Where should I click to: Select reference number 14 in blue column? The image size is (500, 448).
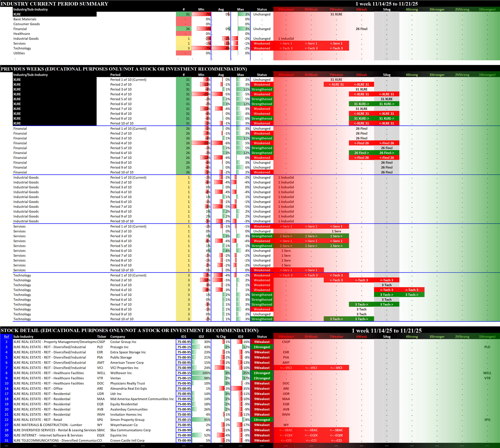tap(6, 388)
